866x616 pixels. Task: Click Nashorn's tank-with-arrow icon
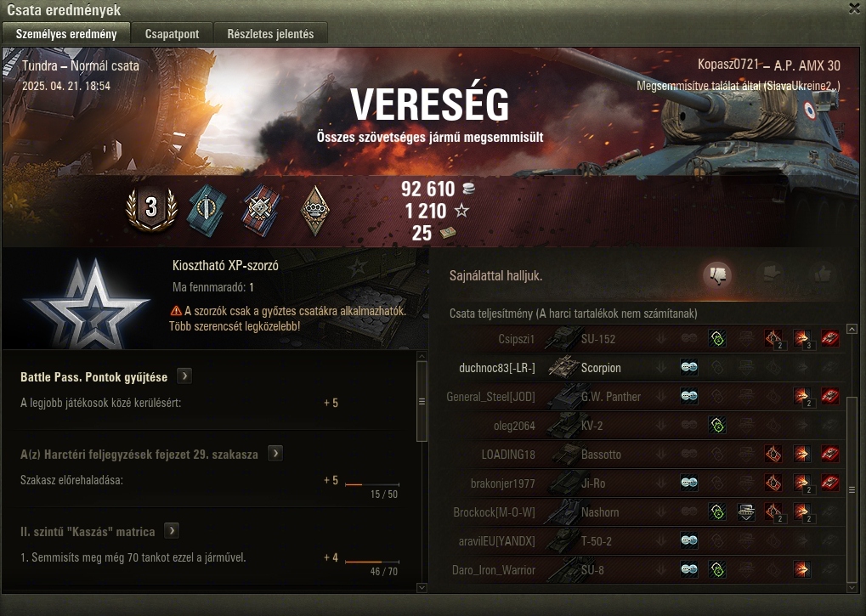pyautogui.click(x=746, y=511)
